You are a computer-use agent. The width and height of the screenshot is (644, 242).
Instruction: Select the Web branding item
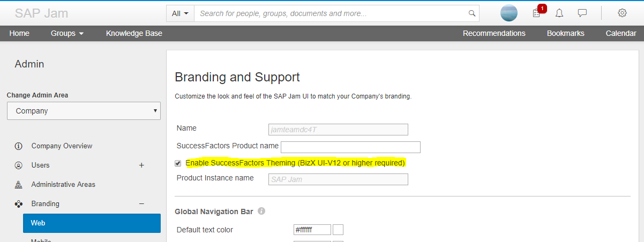point(92,223)
